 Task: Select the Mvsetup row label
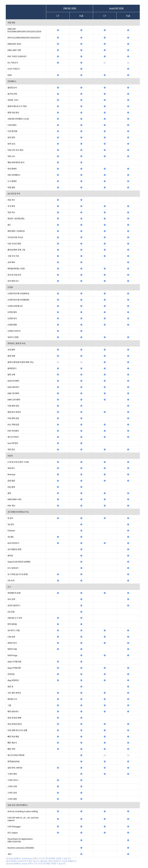click(x=12, y=474)
